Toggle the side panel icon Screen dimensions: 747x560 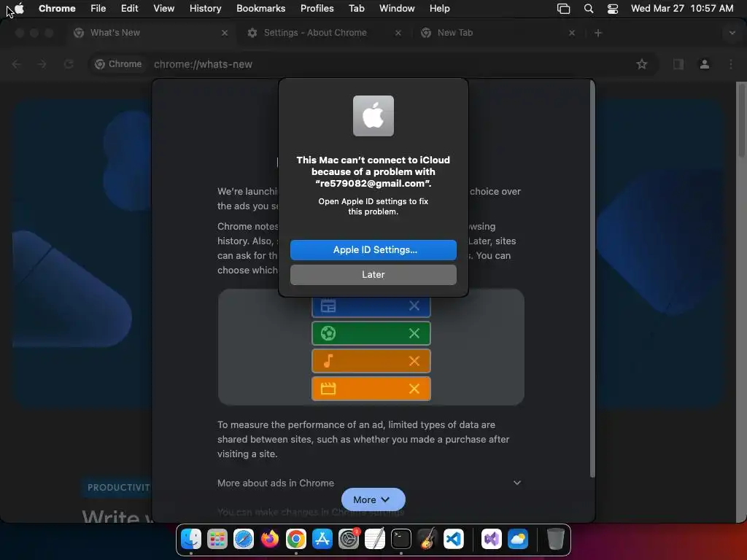pos(678,64)
